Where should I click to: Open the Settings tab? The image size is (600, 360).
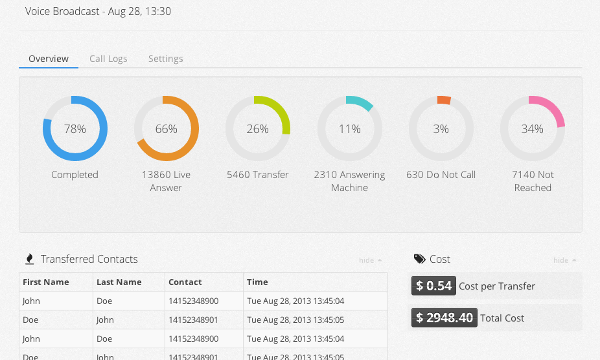(166, 59)
